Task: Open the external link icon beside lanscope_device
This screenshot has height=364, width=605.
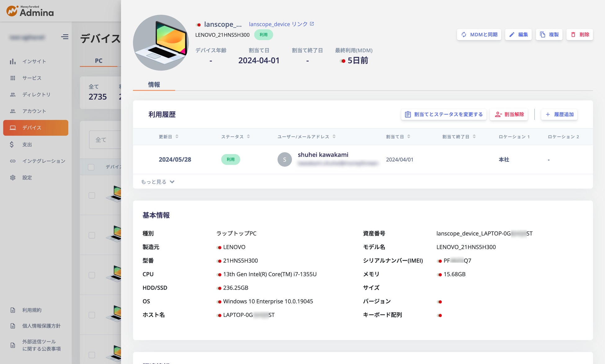Action: (x=312, y=24)
